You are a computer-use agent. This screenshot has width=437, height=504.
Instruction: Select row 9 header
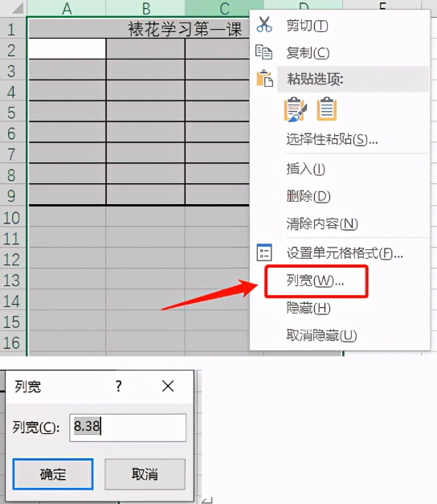[11, 196]
